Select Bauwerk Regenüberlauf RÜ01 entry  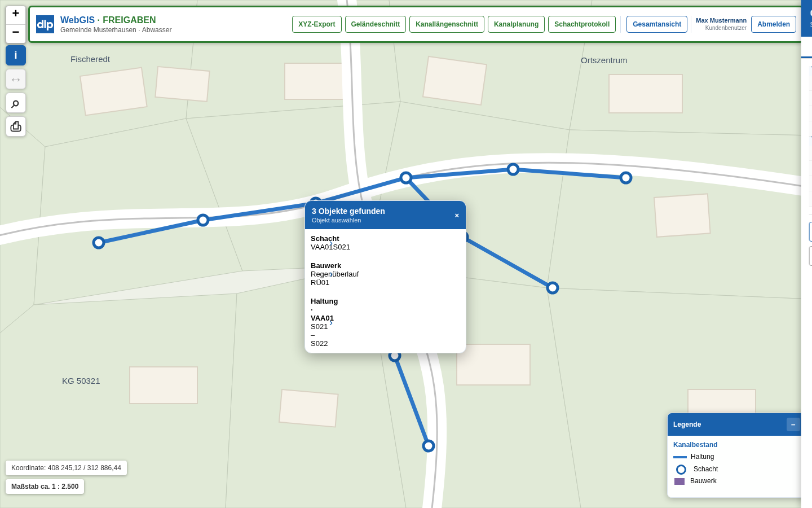[x=385, y=274]
